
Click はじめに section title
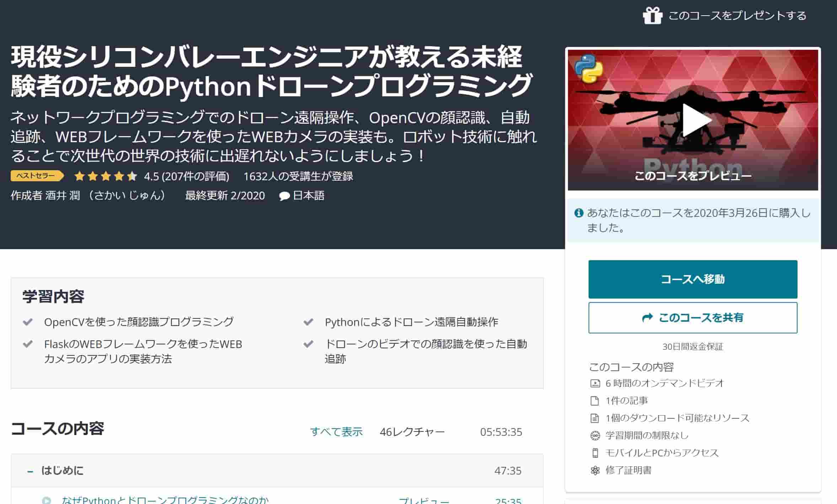(x=62, y=471)
